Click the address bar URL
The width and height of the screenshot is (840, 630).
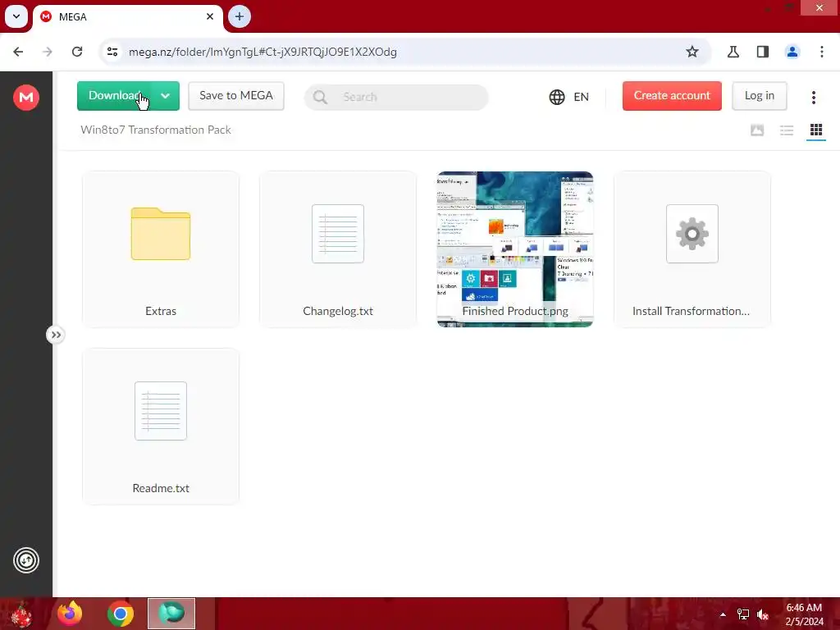point(262,52)
